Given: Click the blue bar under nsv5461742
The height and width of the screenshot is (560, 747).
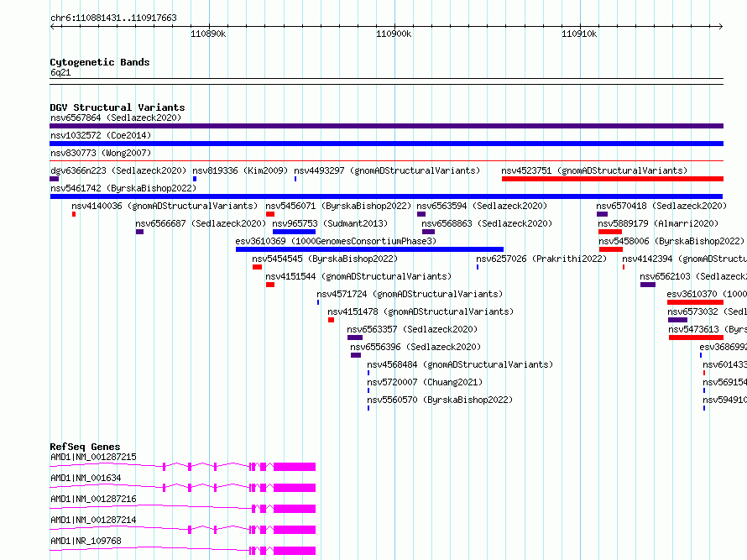Looking at the screenshot, I should coord(386,196).
